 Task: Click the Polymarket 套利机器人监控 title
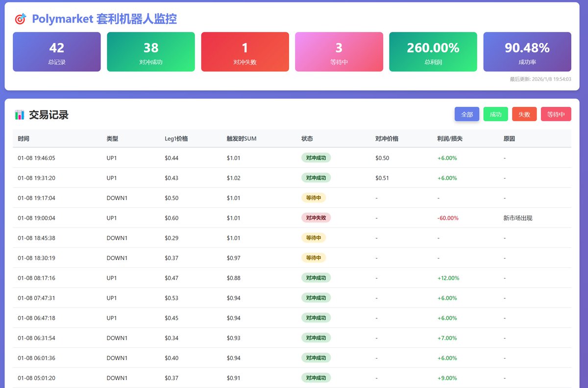click(x=104, y=19)
